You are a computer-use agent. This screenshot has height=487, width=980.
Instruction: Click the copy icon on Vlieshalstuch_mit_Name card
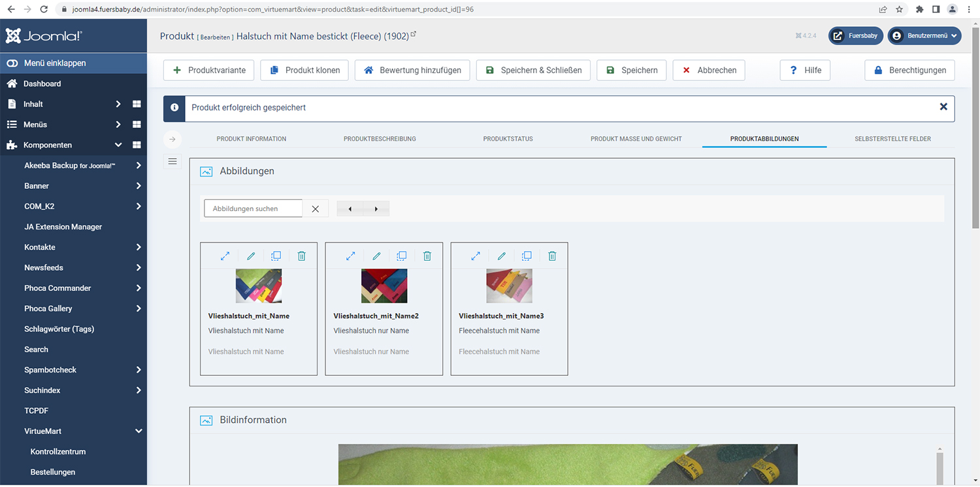[276, 256]
